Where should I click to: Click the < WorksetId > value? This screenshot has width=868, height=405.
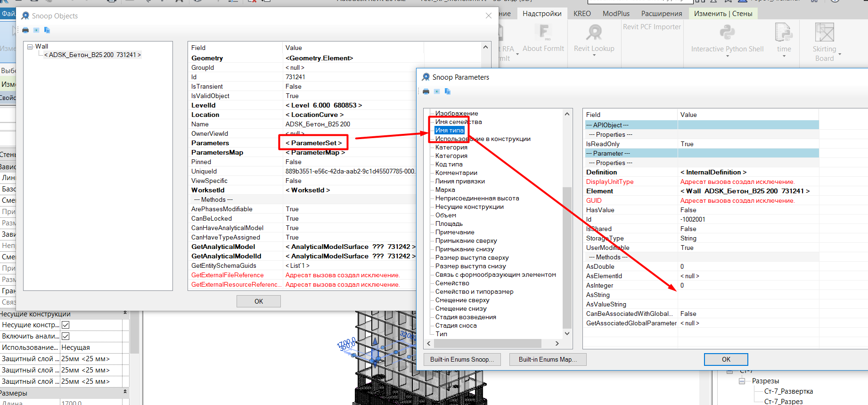click(x=308, y=190)
